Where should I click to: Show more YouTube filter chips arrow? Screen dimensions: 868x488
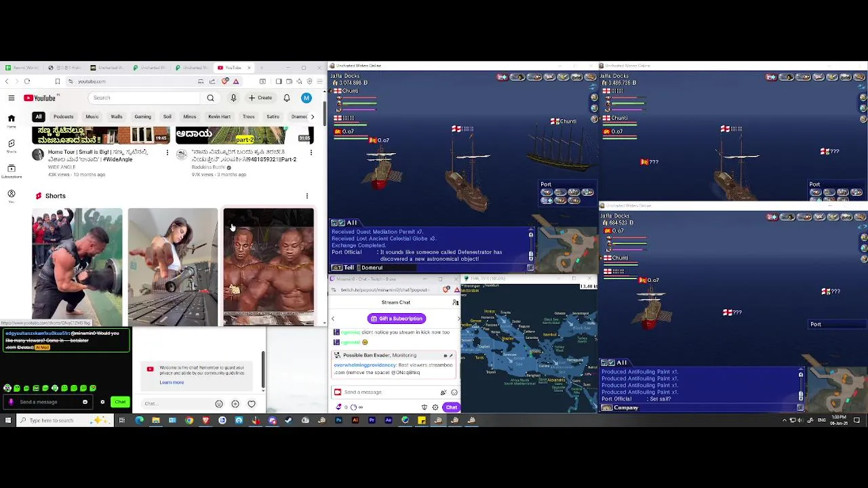pyautogui.click(x=312, y=117)
